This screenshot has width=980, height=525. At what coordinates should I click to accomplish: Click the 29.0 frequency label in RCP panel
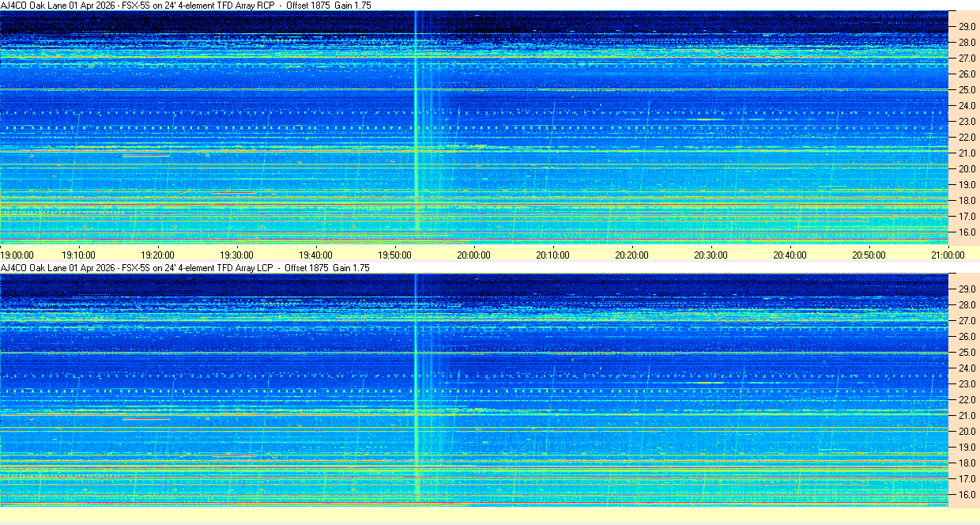(967, 27)
